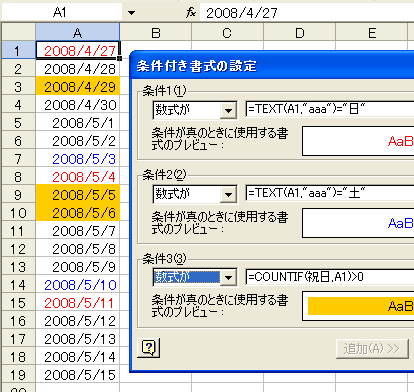414x392 pixels.
Task: Click the 追加(A) >> button
Action: 372,349
